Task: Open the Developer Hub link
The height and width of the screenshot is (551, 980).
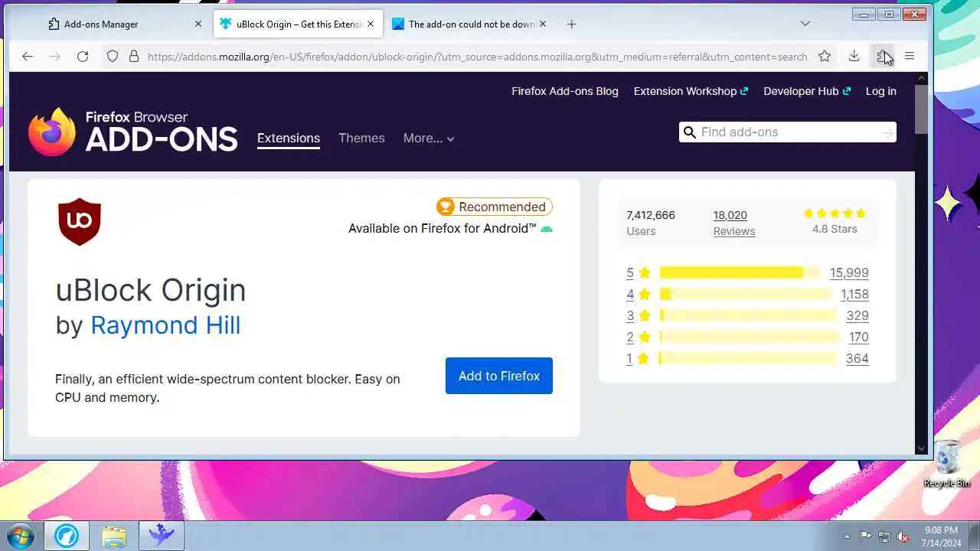Action: [x=807, y=91]
